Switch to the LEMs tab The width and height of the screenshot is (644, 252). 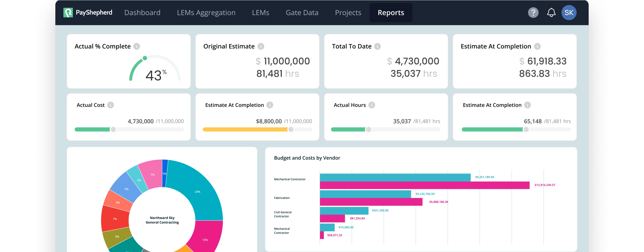tap(261, 13)
